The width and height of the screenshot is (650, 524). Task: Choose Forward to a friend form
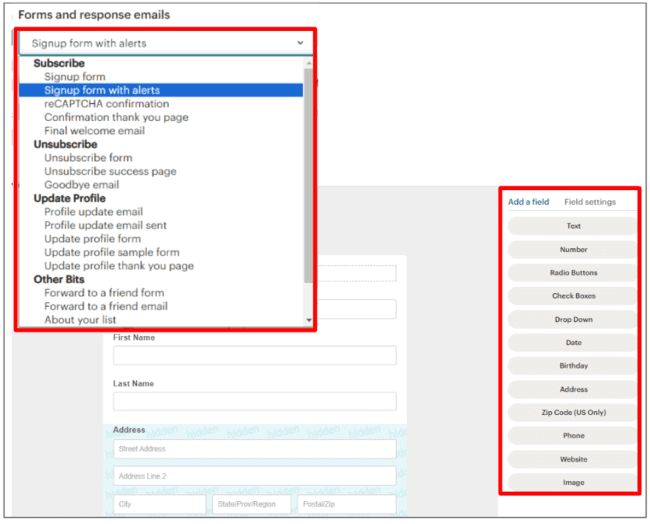[x=104, y=293]
